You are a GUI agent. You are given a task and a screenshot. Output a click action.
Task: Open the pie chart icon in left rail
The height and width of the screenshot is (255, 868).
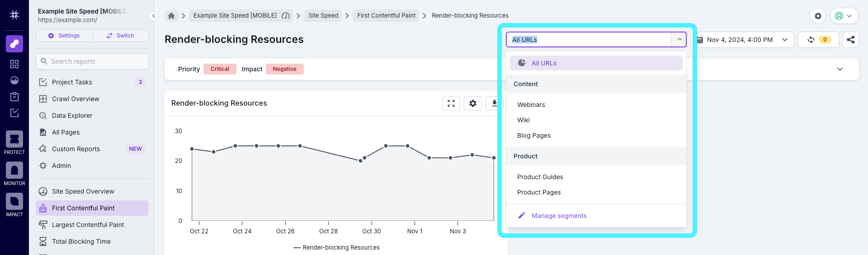[x=14, y=80]
